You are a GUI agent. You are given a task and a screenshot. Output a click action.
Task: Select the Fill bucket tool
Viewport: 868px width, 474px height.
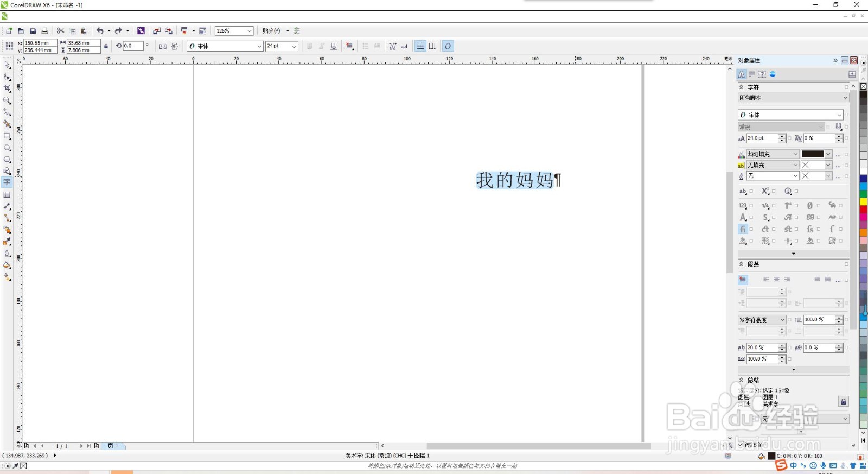[7, 266]
